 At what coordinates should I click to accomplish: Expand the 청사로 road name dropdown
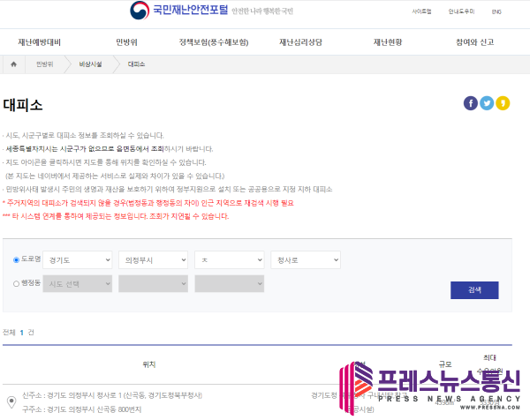click(x=305, y=260)
